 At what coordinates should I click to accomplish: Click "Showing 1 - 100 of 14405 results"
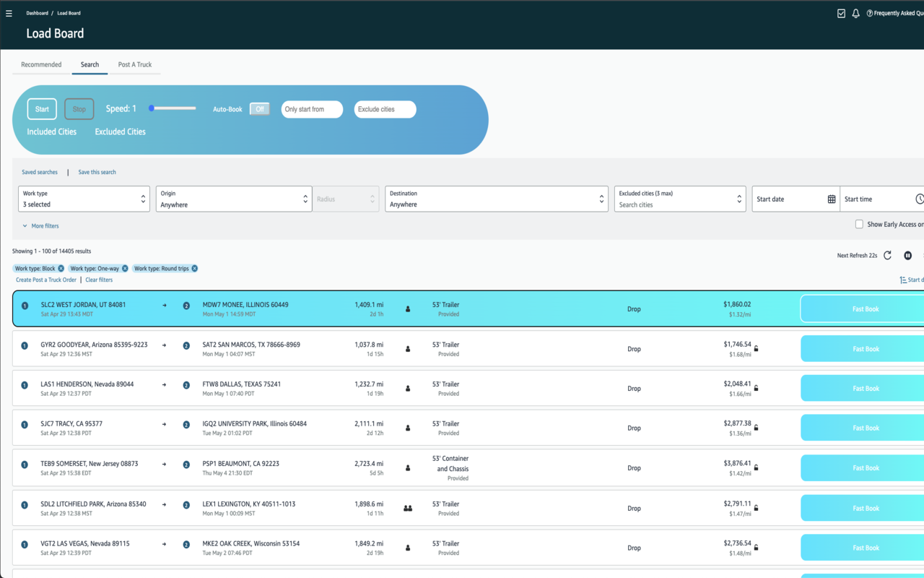[x=52, y=251]
